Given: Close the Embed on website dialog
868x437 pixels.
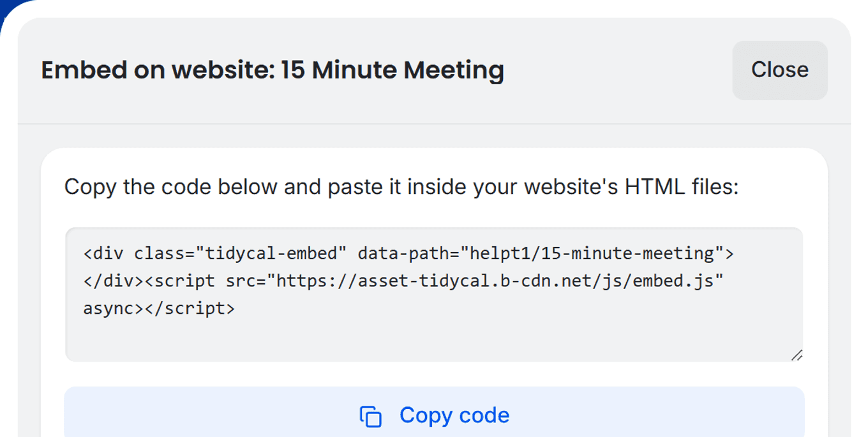Looking at the screenshot, I should point(779,70).
